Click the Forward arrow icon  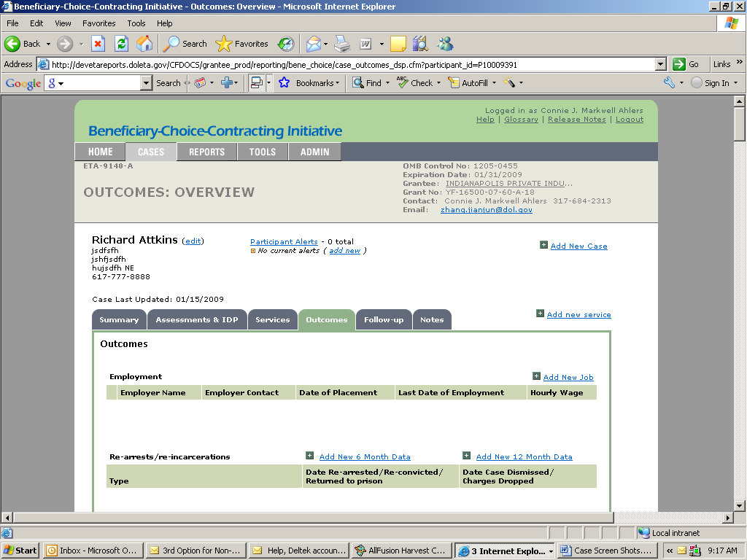click(x=65, y=44)
